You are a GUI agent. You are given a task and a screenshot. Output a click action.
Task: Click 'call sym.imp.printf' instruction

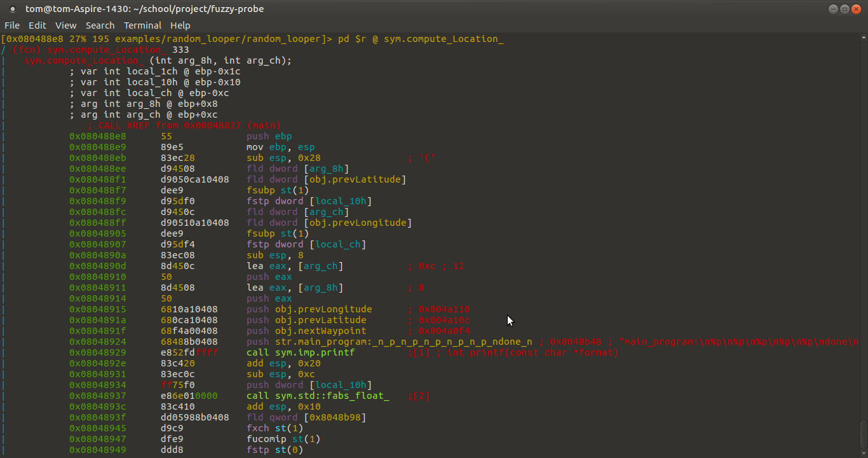(301, 352)
